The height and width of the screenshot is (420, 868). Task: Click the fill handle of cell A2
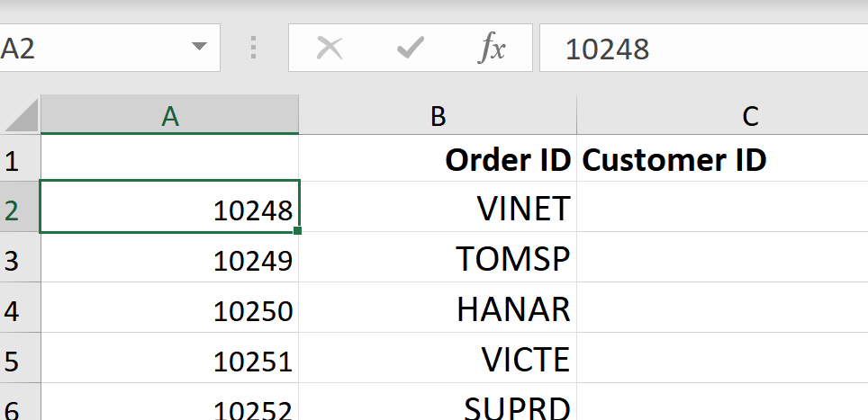pyautogui.click(x=298, y=231)
